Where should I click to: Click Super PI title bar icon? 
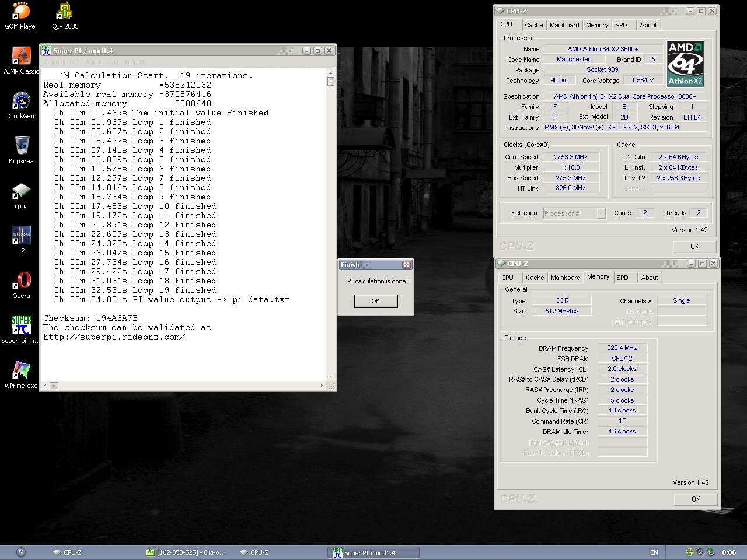tap(46, 51)
